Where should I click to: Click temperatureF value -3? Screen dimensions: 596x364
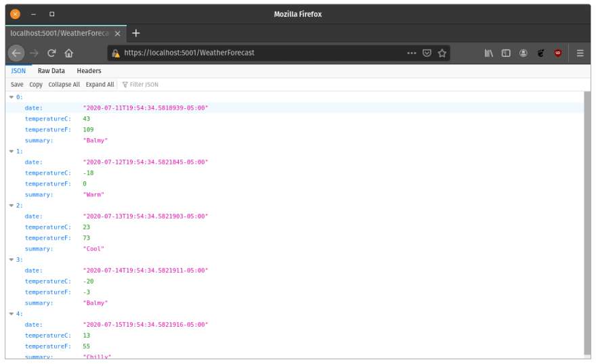[x=87, y=292]
